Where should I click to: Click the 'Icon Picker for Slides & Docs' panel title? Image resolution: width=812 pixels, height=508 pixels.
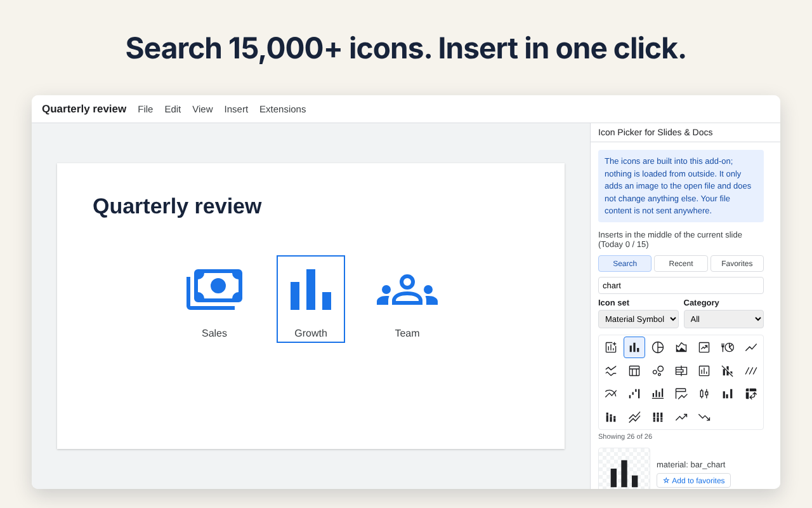pos(655,132)
